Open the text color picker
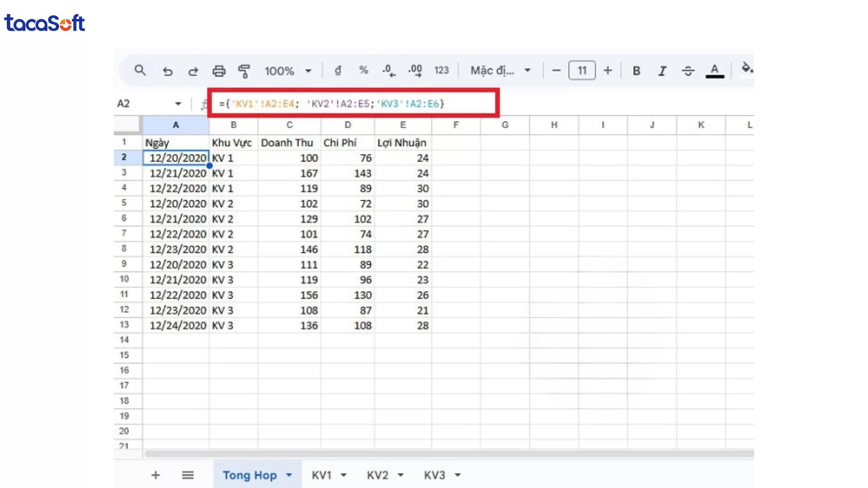Viewport: 868px width, 488px height. coord(714,70)
